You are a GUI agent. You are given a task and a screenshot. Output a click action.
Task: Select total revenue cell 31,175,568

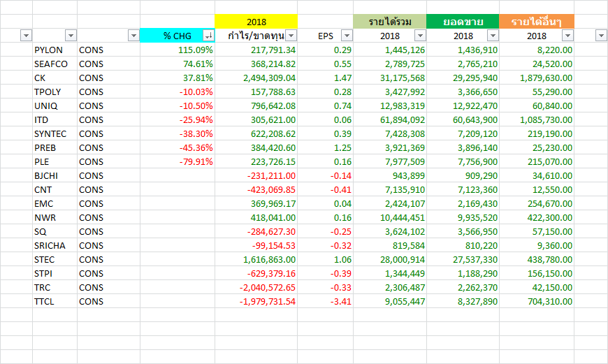pos(390,78)
